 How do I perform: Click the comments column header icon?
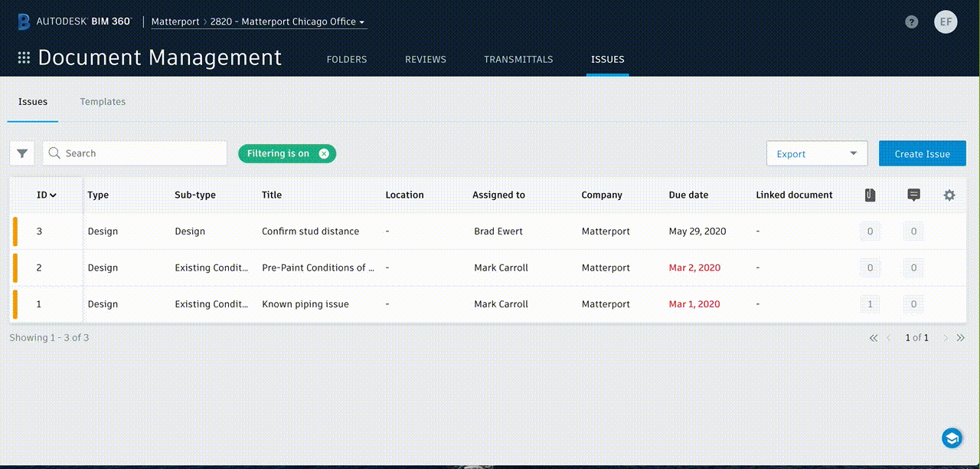coord(913,195)
